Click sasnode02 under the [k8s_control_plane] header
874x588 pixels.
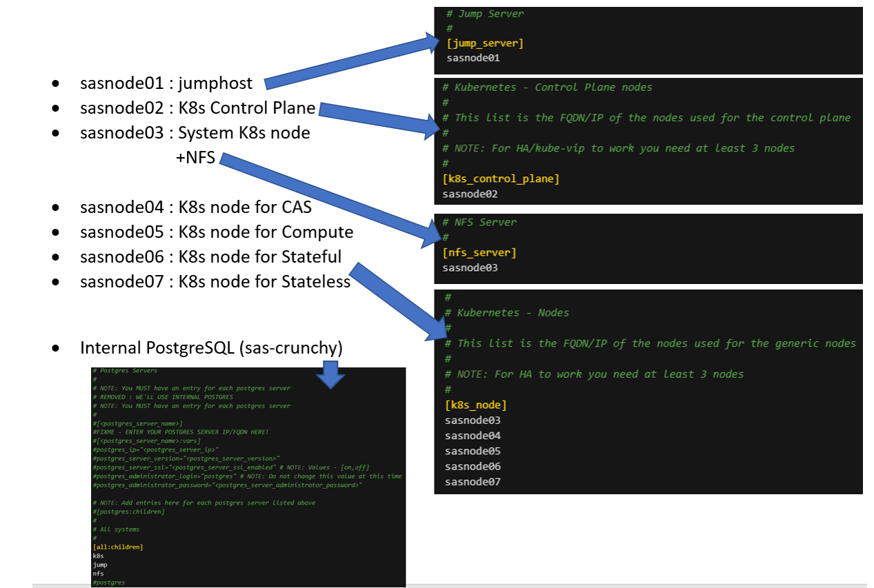(x=470, y=194)
